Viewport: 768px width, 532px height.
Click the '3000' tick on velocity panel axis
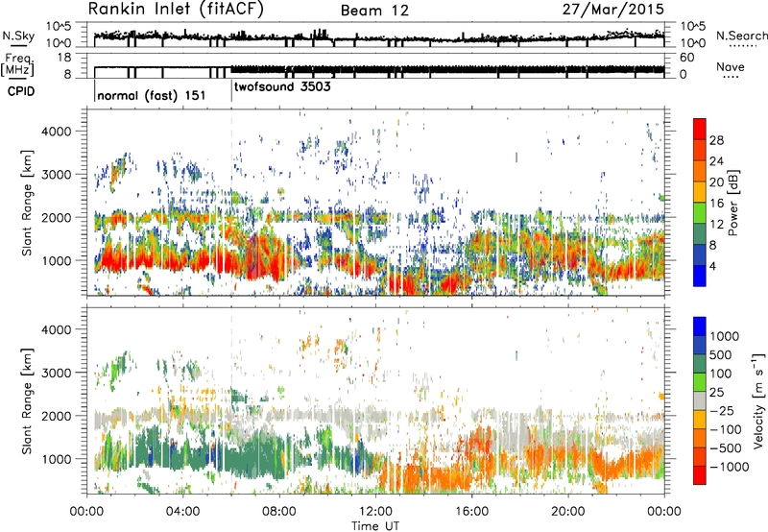tap(56, 373)
